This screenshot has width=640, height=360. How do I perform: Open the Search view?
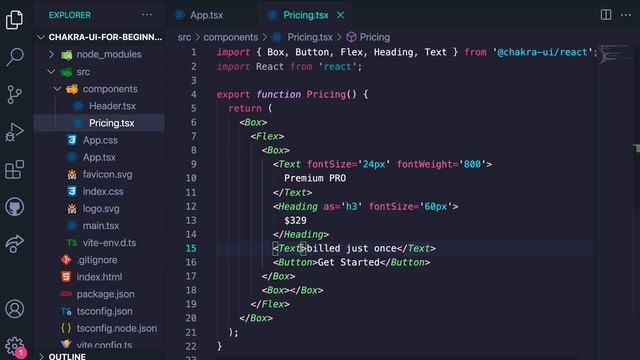tap(14, 57)
